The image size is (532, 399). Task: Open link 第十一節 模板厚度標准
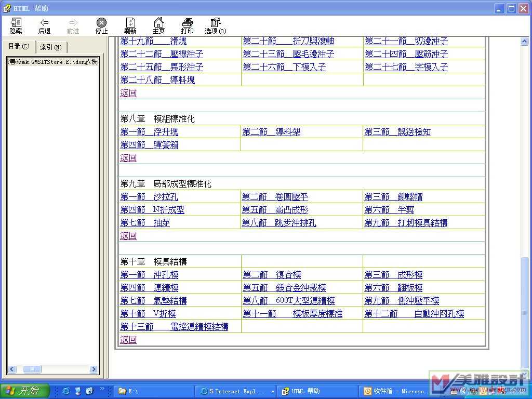(292, 314)
